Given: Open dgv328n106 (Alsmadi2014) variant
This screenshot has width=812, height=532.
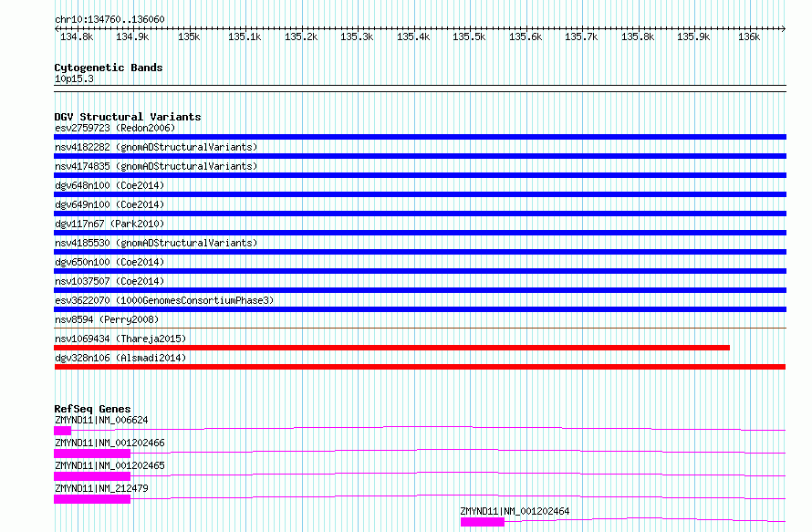Looking at the screenshot, I should (x=120, y=358).
